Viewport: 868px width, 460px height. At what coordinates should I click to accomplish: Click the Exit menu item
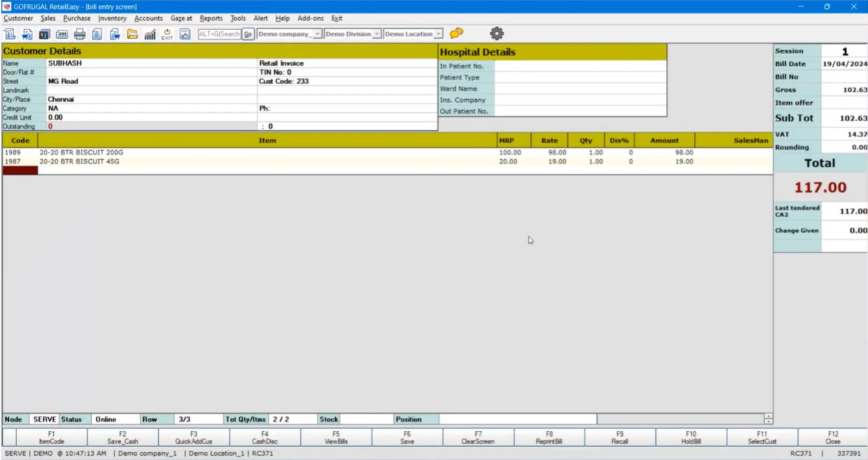[336, 18]
